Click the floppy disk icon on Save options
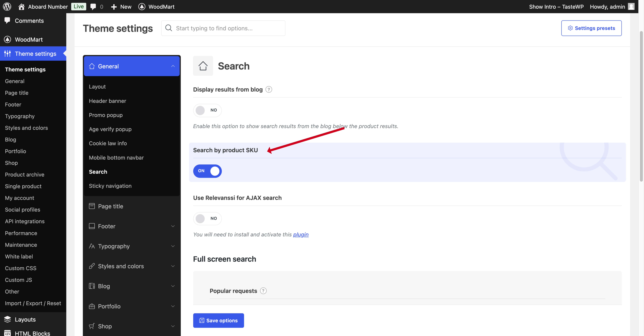 (x=202, y=321)
